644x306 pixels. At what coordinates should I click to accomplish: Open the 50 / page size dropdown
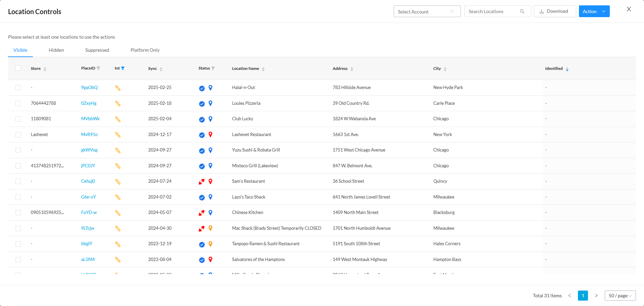[x=620, y=296]
